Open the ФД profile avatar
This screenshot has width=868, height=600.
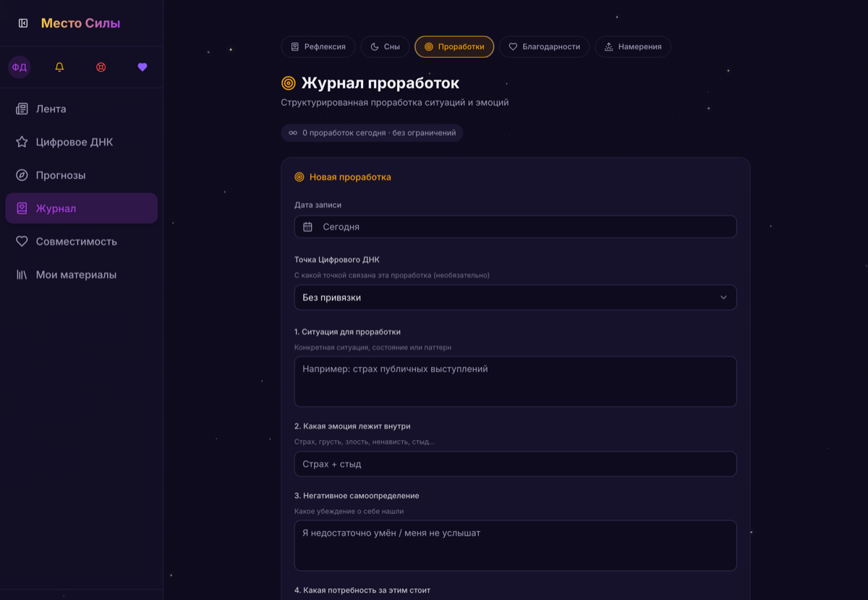19,67
